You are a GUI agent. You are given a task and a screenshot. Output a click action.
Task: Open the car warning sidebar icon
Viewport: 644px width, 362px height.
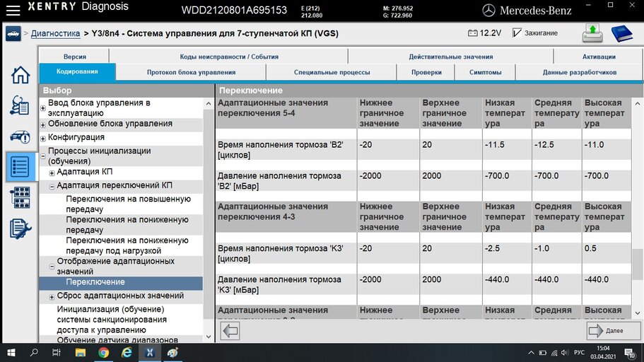pos(20,136)
